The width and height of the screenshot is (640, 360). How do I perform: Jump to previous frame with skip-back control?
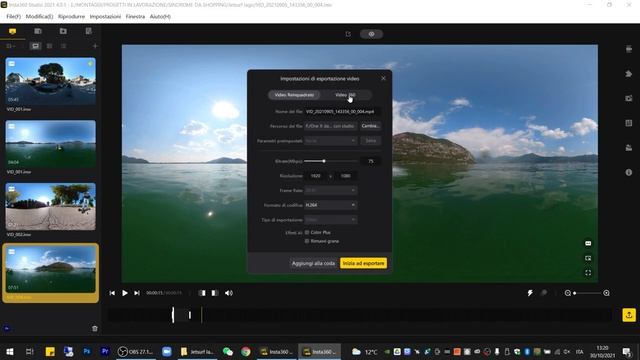[x=112, y=293]
